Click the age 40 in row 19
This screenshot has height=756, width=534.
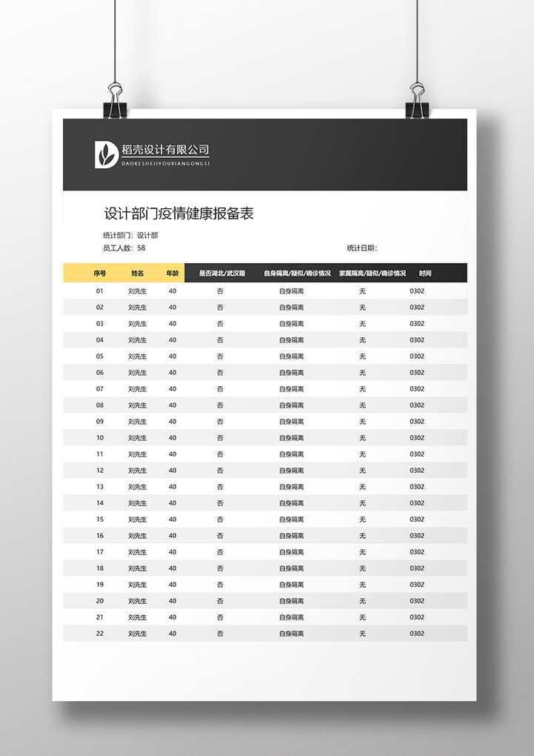click(x=173, y=585)
